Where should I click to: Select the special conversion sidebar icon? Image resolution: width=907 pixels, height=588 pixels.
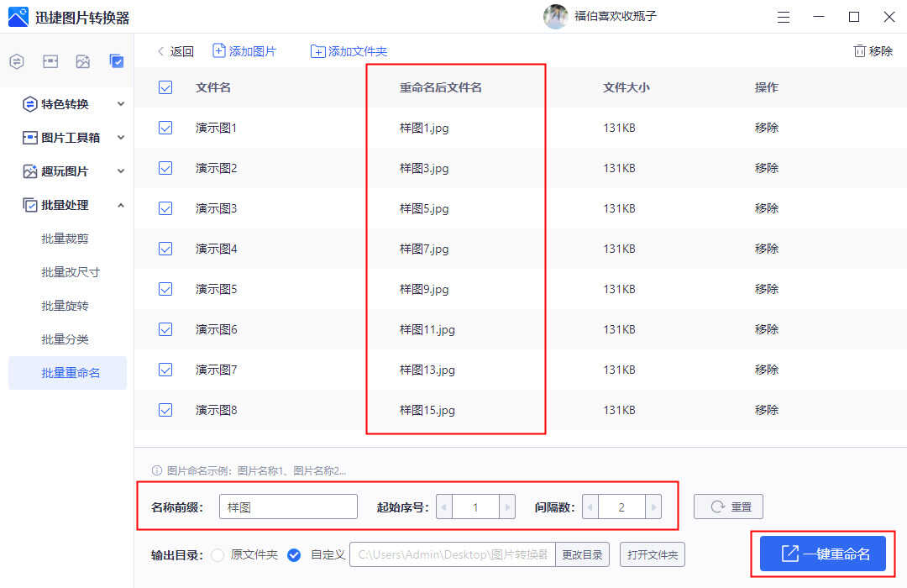[17, 61]
